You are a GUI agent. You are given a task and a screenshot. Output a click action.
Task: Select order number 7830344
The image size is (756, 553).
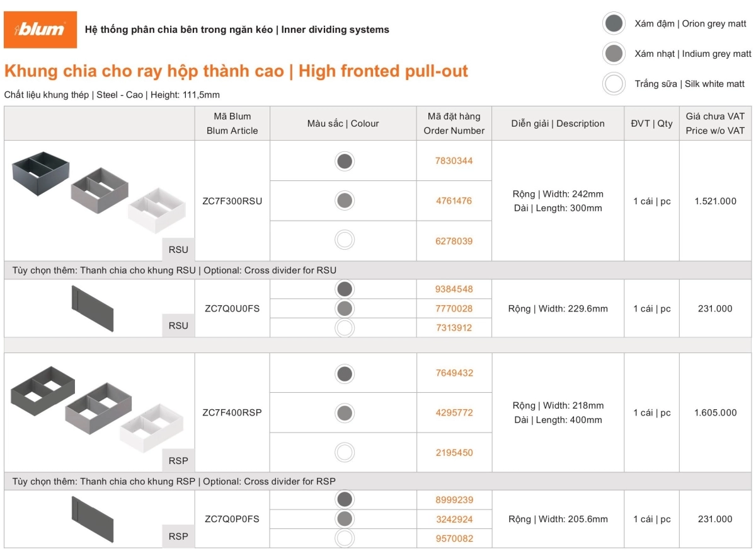(454, 161)
